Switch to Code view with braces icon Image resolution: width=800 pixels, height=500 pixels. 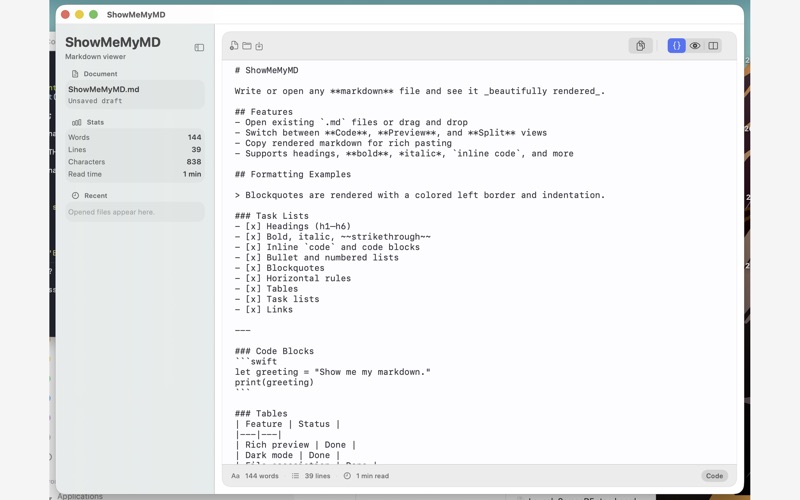677,46
